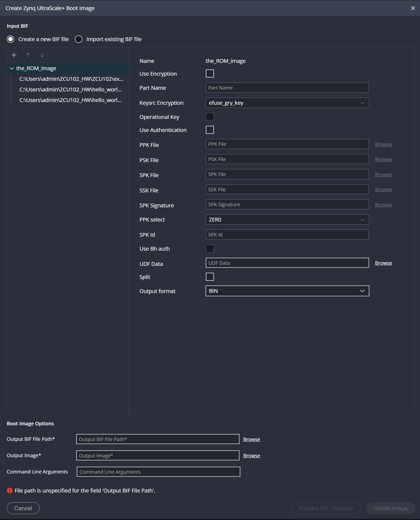Enable the Use Encryption checkbox
Image resolution: width=420 pixels, height=520 pixels.
[210, 73]
